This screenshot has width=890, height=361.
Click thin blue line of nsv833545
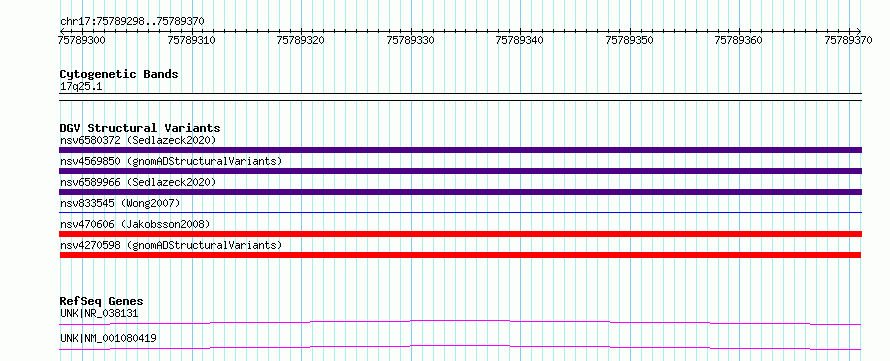(460, 212)
